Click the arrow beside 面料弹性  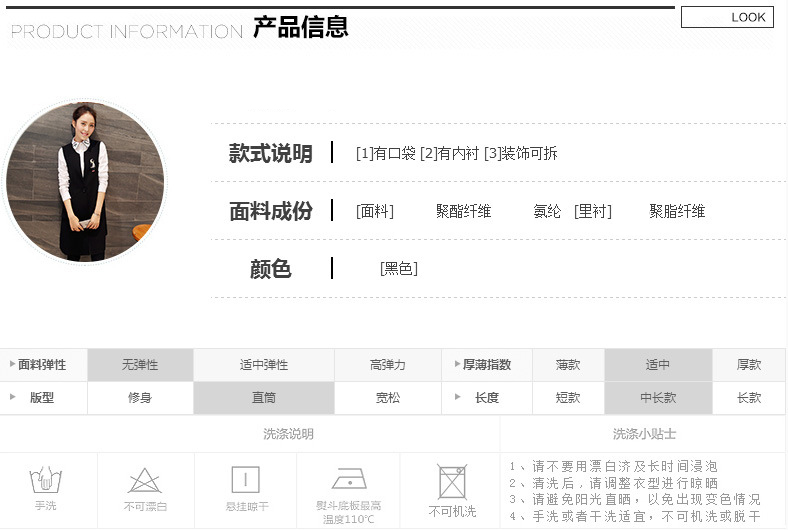point(12,364)
